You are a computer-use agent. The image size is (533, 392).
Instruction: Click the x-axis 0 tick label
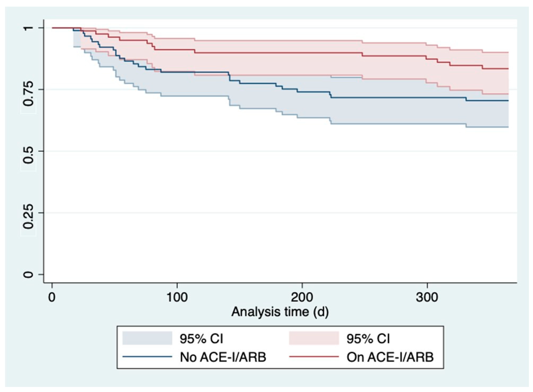[x=52, y=297]
